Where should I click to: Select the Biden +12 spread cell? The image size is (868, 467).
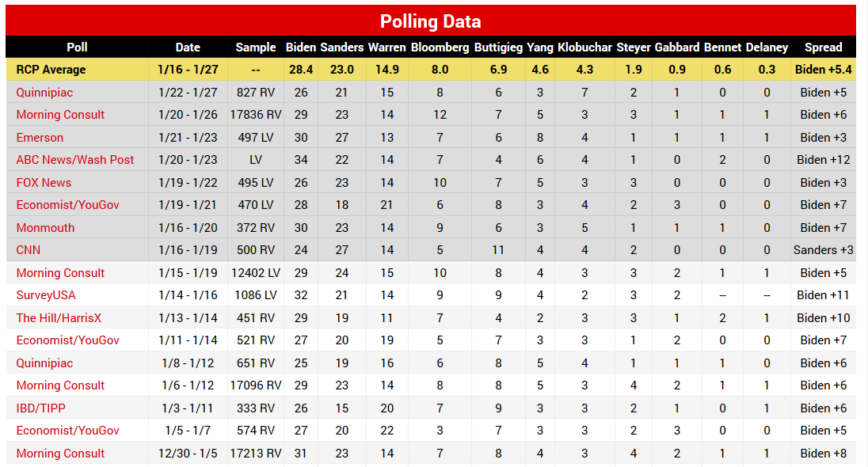tap(823, 160)
